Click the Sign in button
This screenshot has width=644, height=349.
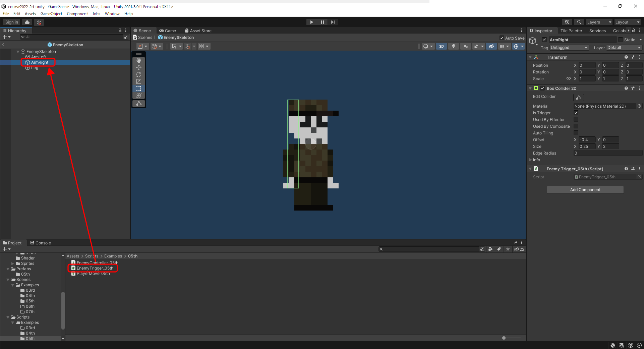coord(12,22)
